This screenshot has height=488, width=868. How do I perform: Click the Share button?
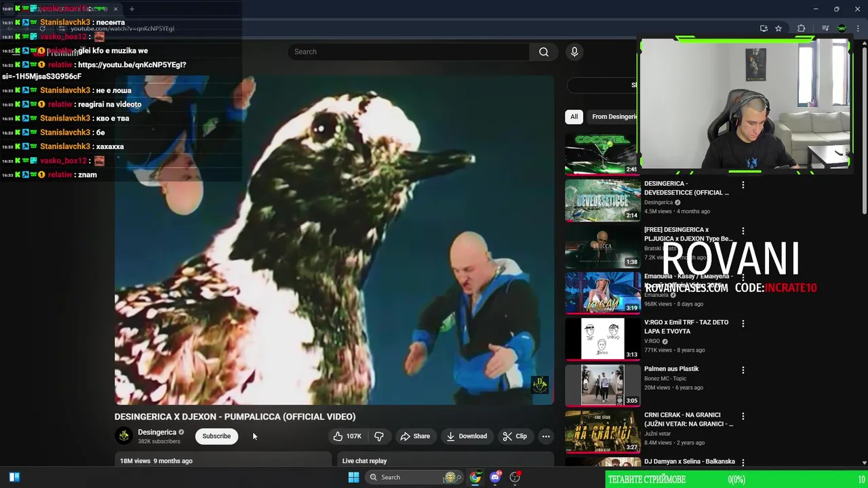[415, 436]
